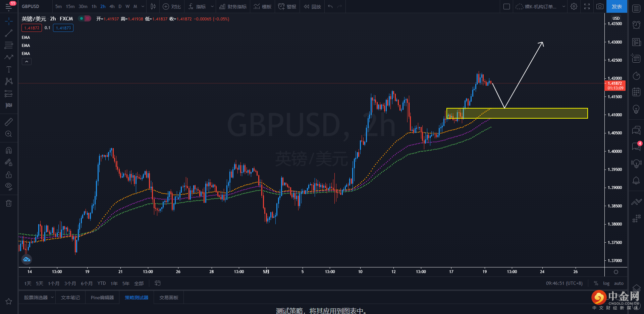The image size is (644, 314).
Task: Open the chart patterns tool
Action: (x=9, y=81)
